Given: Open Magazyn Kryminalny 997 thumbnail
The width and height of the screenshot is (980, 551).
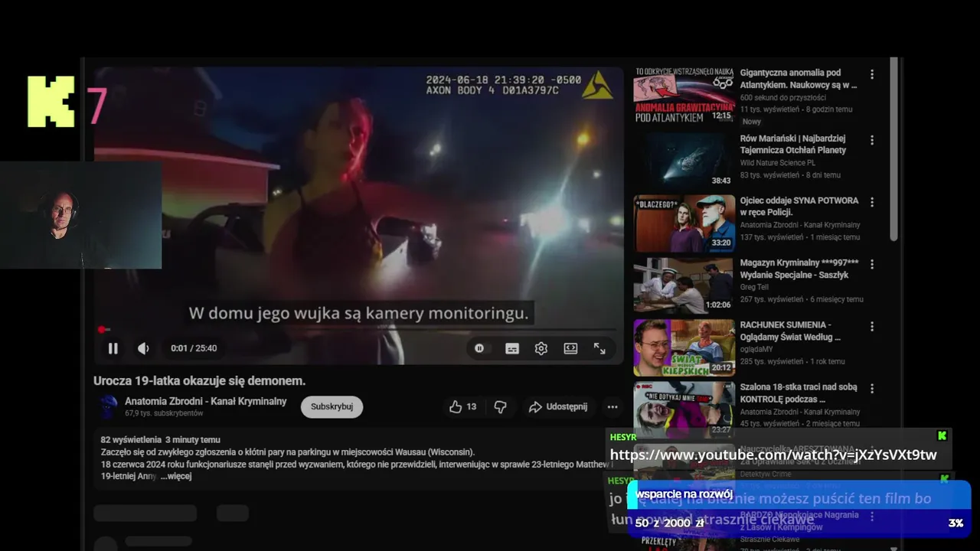Looking at the screenshot, I should point(684,285).
